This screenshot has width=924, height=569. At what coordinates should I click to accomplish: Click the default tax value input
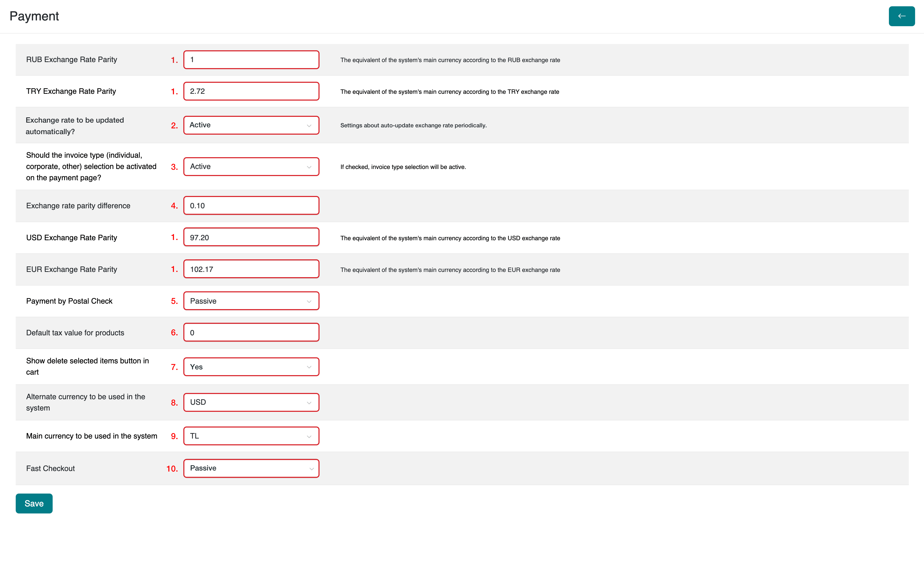coord(251,333)
